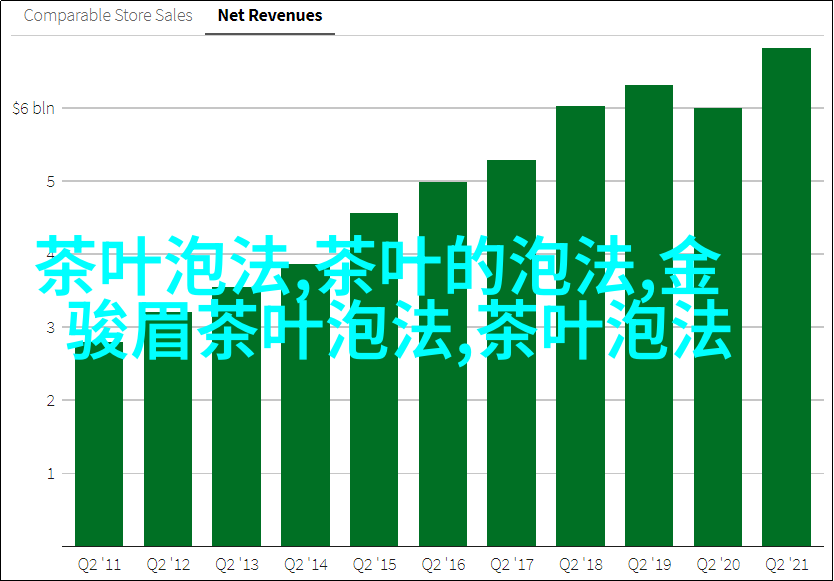Switch to the Comparable Store Sales tab
The height and width of the screenshot is (581, 834).
pos(106,16)
